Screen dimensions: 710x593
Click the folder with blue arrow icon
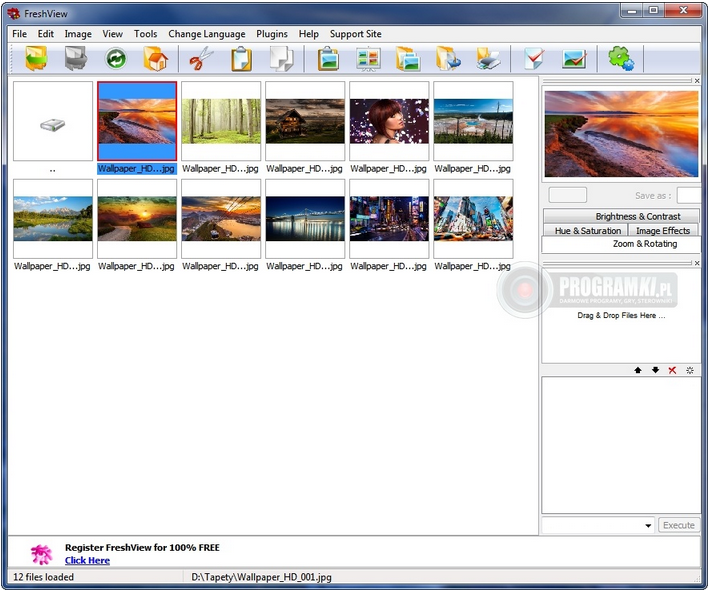tap(448, 59)
